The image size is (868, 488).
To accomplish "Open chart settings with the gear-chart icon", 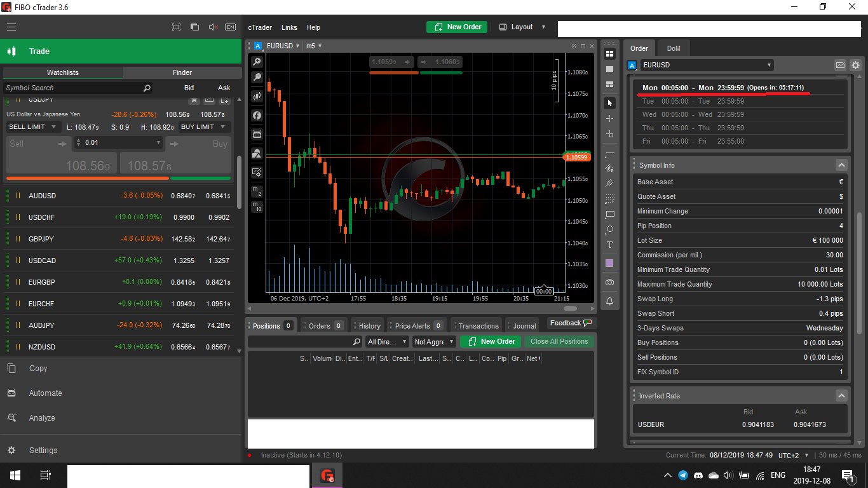I will (257, 172).
